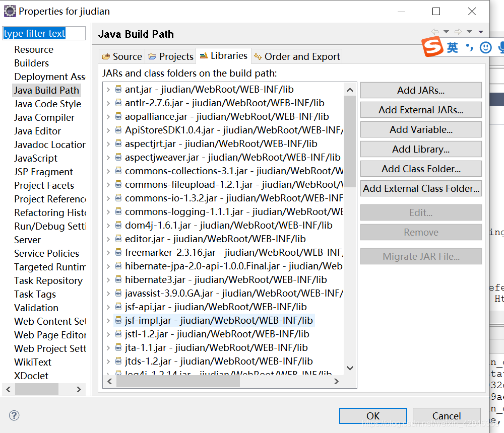Image resolution: width=504 pixels, height=433 pixels.
Task: Click the Properties dialog icon in title bar
Action: coord(10,11)
